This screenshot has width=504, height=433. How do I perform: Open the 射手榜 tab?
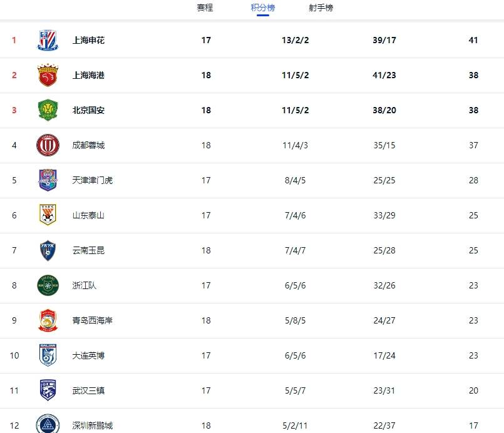(321, 8)
